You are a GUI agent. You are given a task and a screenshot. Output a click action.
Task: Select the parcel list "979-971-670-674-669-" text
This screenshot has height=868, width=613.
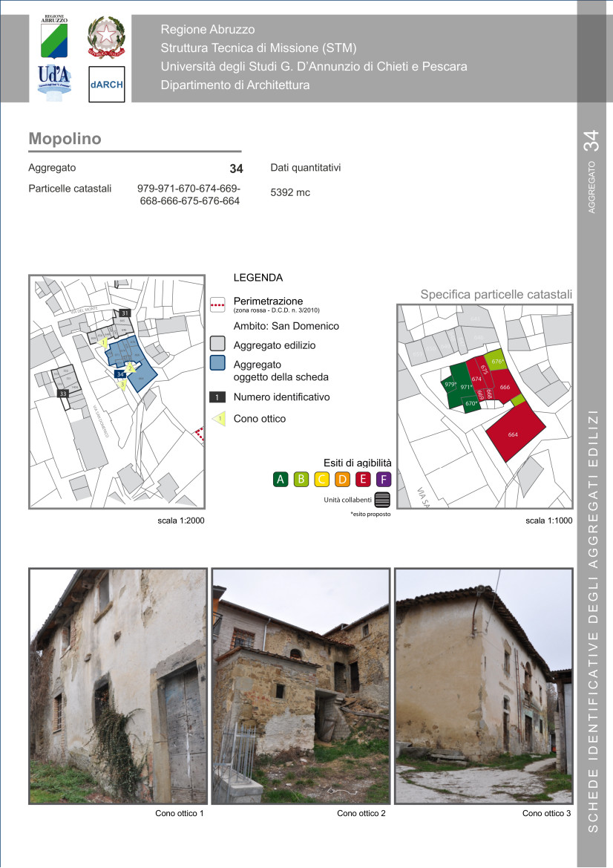[189, 188]
